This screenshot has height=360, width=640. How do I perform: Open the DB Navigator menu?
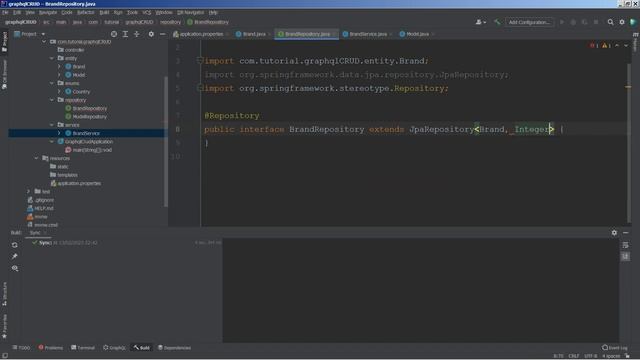(190, 13)
